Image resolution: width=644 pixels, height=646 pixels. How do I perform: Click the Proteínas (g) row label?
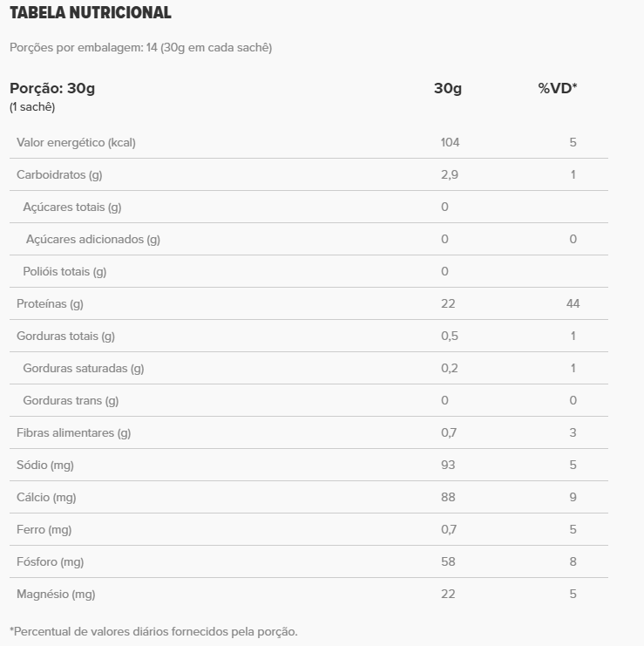tap(50, 303)
